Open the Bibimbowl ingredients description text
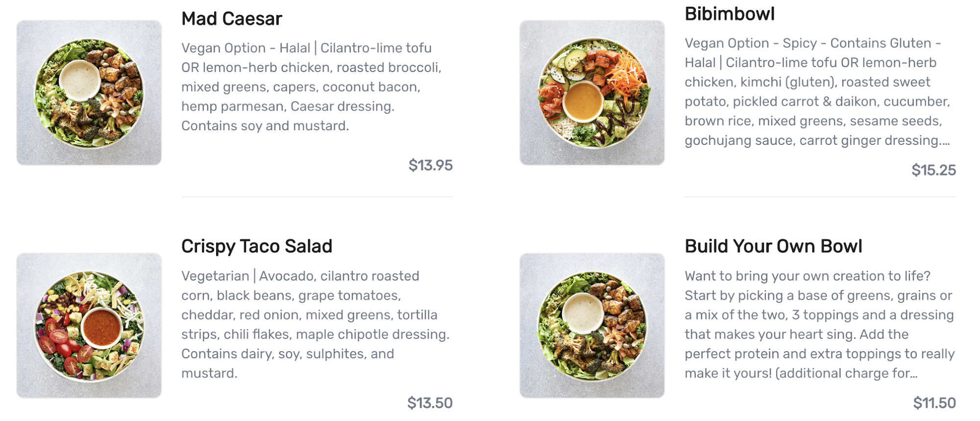Screen dimensions: 980x421 [x=817, y=92]
